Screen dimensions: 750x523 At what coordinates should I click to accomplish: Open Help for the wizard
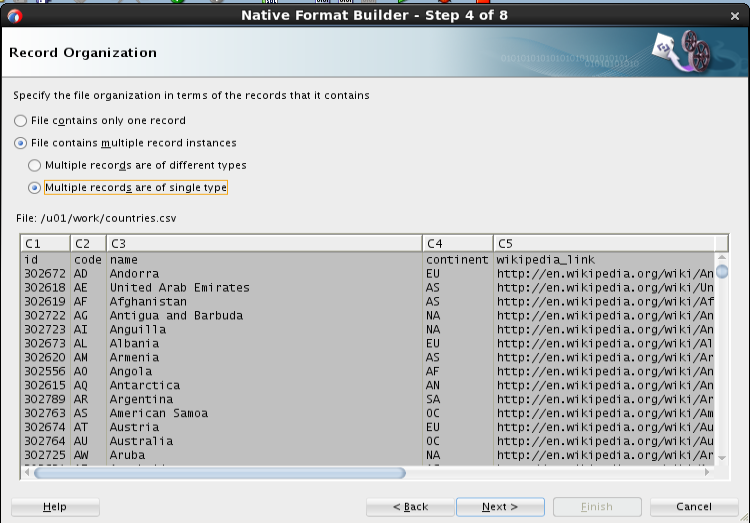click(55, 507)
